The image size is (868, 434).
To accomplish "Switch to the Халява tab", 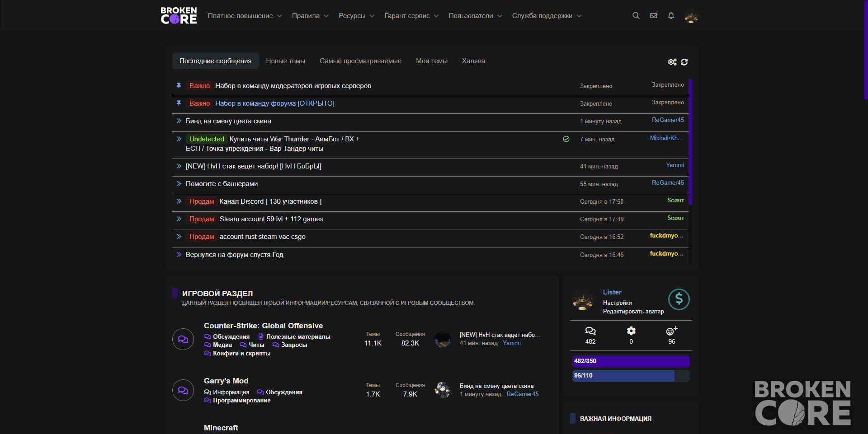I will pos(473,61).
